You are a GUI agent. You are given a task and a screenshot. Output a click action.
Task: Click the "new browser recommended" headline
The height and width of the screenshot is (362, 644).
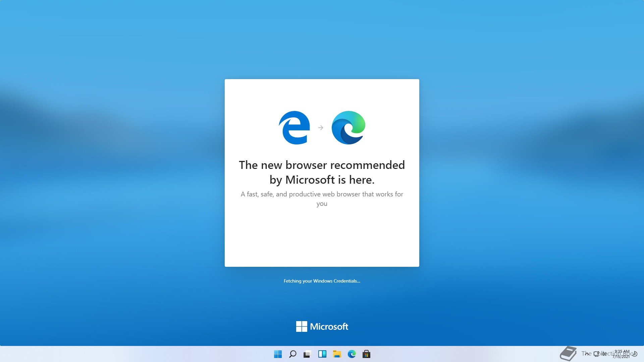tap(322, 172)
